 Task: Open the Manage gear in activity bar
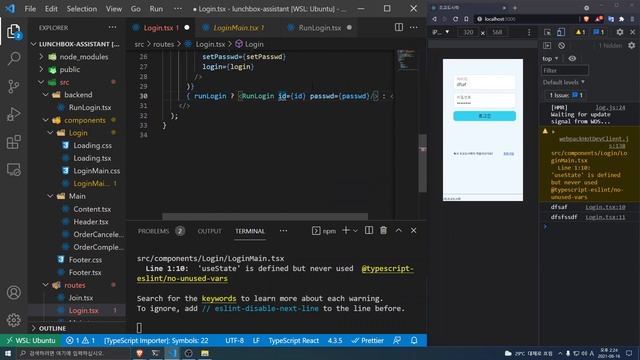click(x=13, y=320)
